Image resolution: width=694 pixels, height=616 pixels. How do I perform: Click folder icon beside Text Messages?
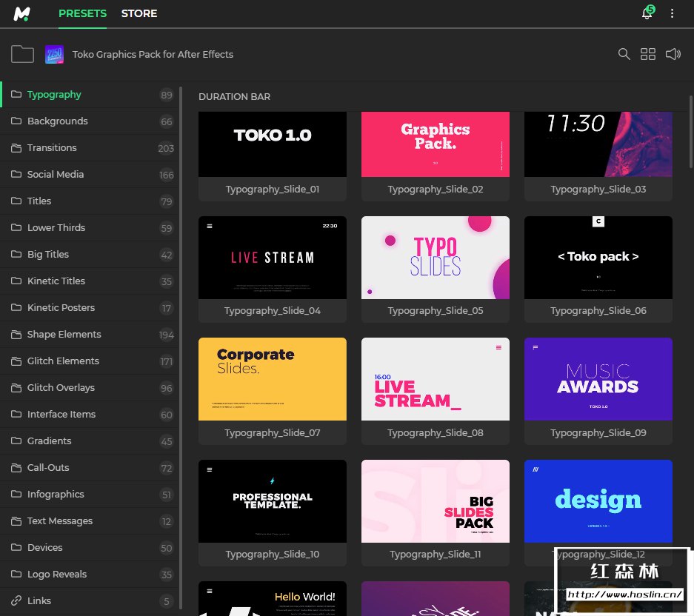click(16, 520)
